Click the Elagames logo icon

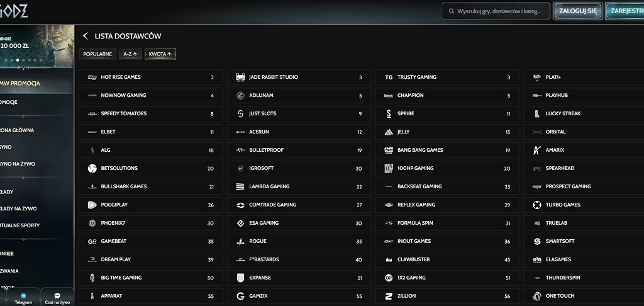point(537,259)
